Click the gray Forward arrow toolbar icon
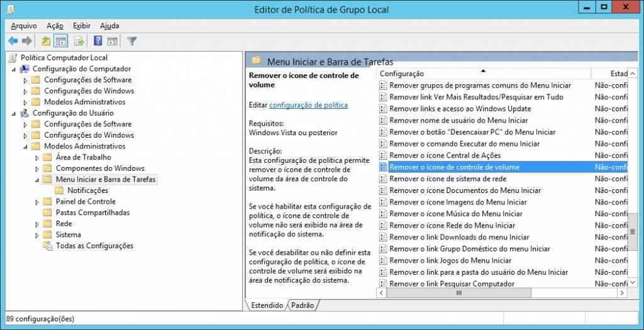The width and height of the screenshot is (644, 330). tap(27, 41)
